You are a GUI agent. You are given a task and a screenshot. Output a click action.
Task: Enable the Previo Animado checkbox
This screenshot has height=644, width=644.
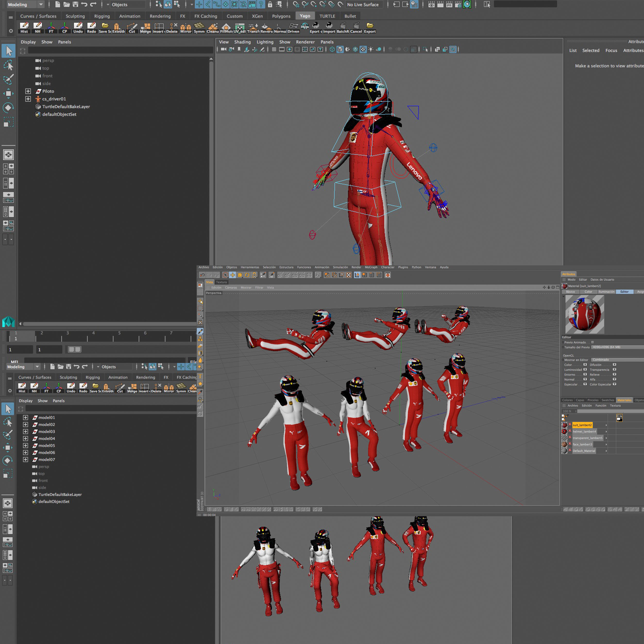tap(592, 342)
